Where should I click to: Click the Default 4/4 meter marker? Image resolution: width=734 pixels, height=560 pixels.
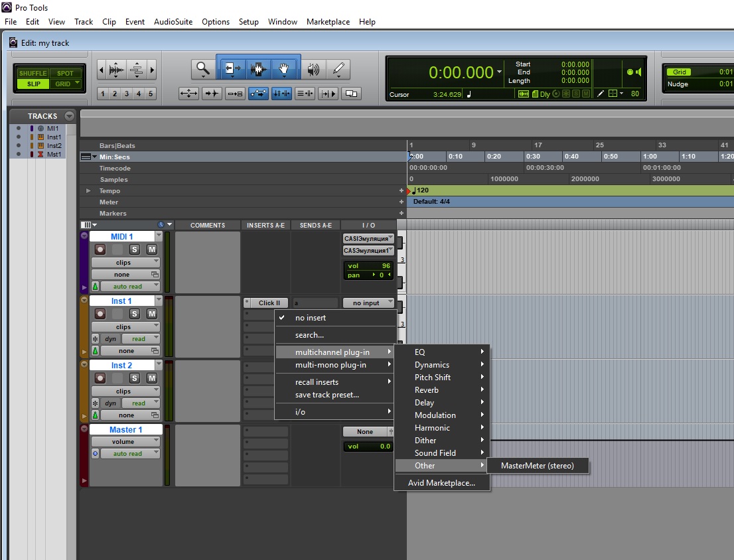pos(431,202)
